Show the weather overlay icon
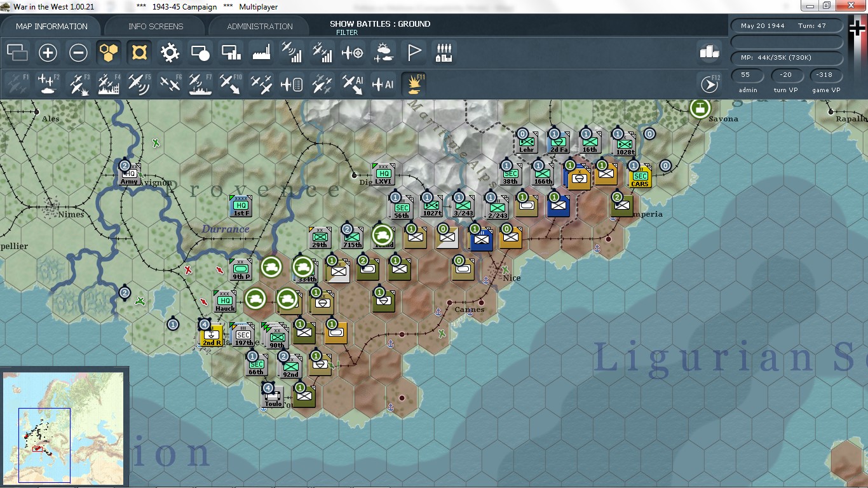This screenshot has width=868, height=488. tap(383, 52)
